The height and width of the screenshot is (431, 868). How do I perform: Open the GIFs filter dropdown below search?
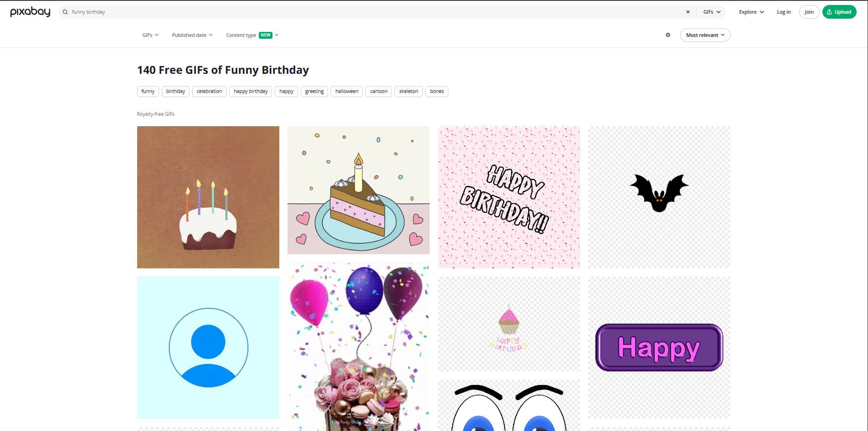(x=149, y=35)
